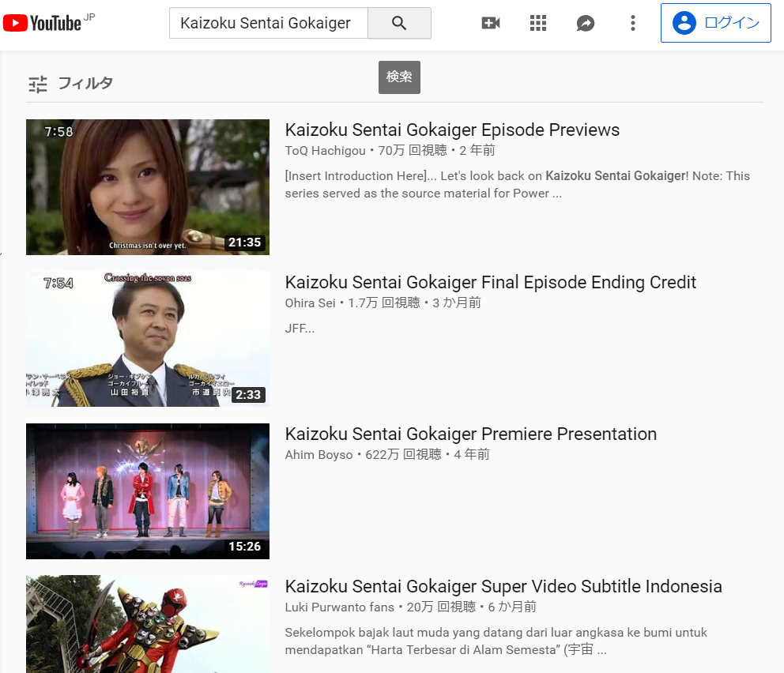This screenshot has height=673, width=784.
Task: Click the 1.7万 回視聴 view count
Action: [x=384, y=303]
